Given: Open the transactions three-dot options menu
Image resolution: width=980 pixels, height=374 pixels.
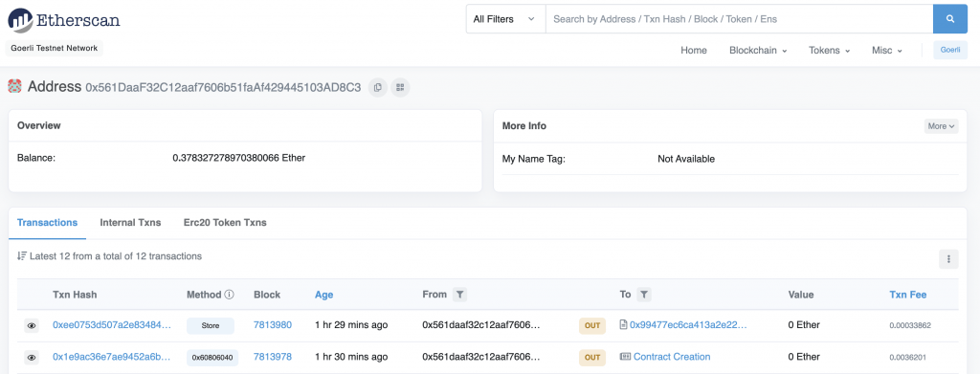Looking at the screenshot, I should 948,258.
